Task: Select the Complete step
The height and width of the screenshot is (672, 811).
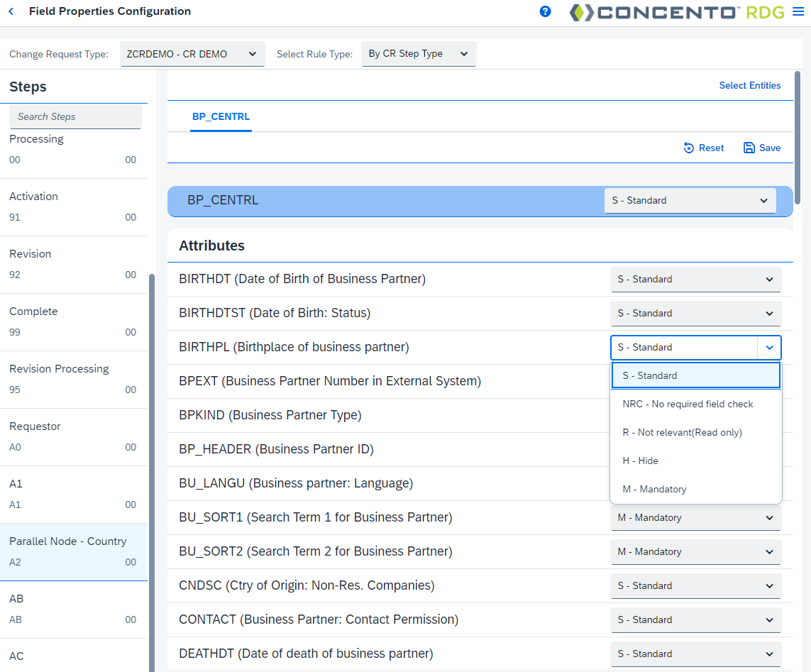Action: (74, 321)
